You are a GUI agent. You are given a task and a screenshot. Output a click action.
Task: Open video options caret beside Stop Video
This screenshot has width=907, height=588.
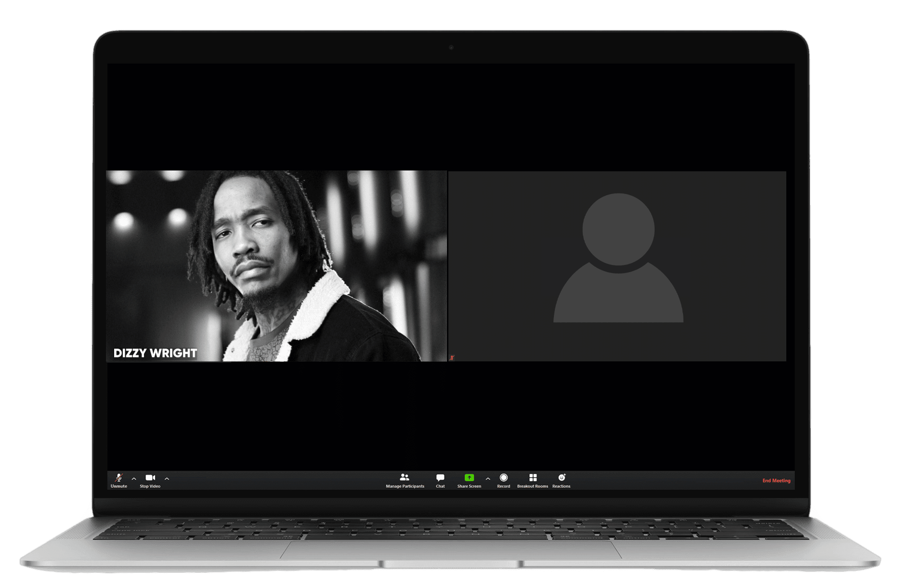(x=167, y=479)
